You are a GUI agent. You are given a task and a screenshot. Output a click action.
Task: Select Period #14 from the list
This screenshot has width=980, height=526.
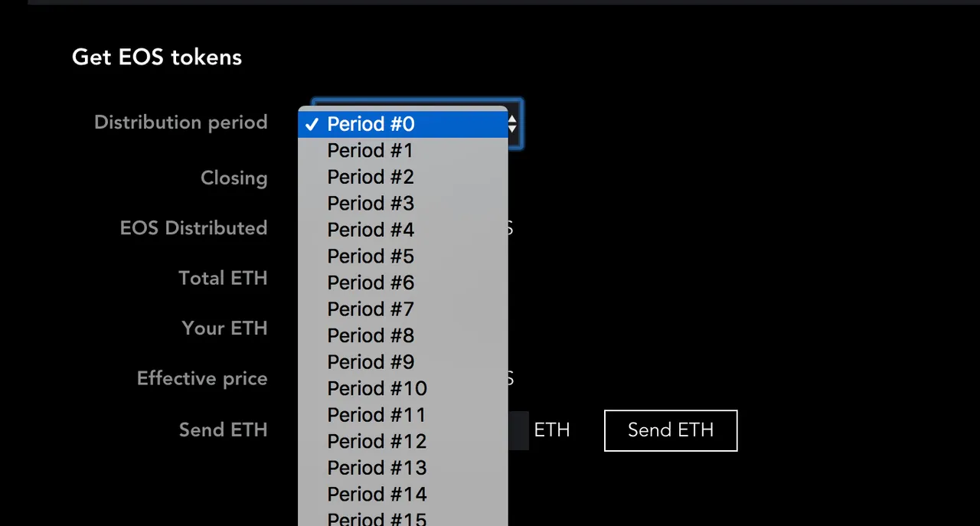click(x=377, y=494)
